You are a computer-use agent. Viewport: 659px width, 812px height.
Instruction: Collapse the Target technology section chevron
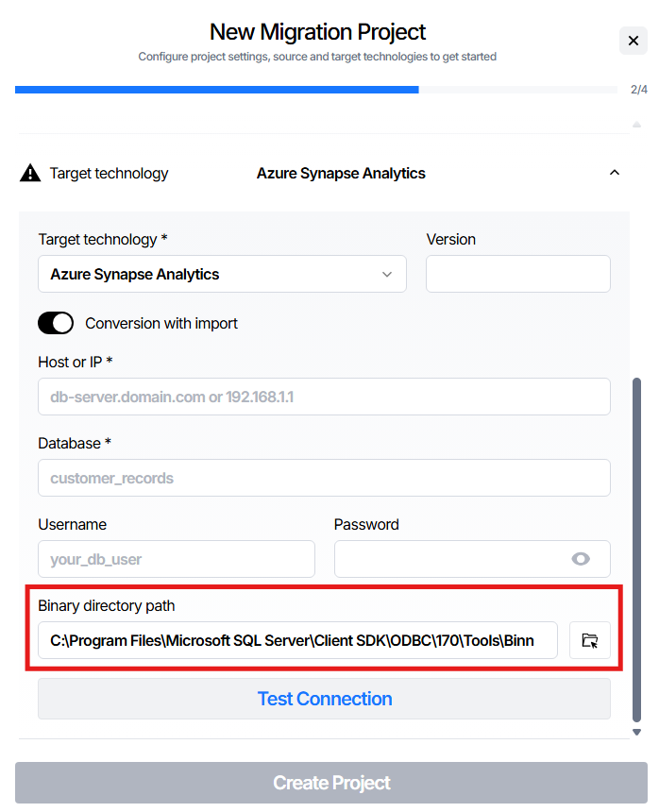pos(615,173)
